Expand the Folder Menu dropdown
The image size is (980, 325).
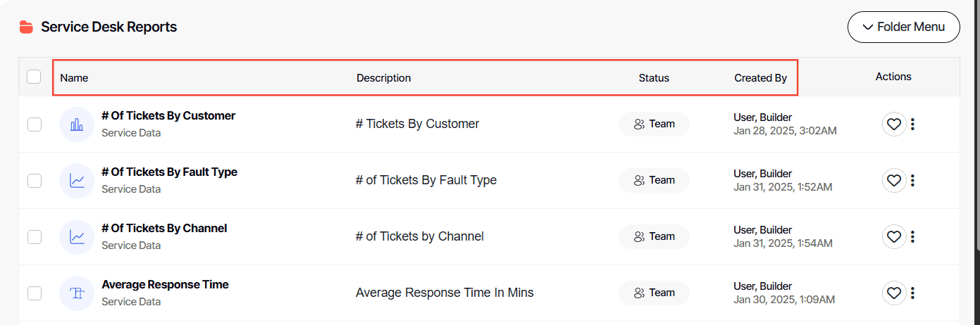(903, 27)
